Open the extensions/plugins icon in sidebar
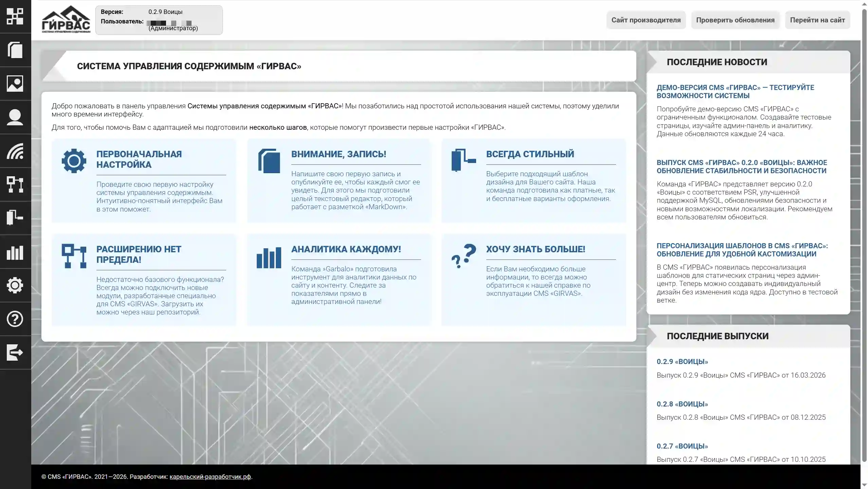 (15, 218)
